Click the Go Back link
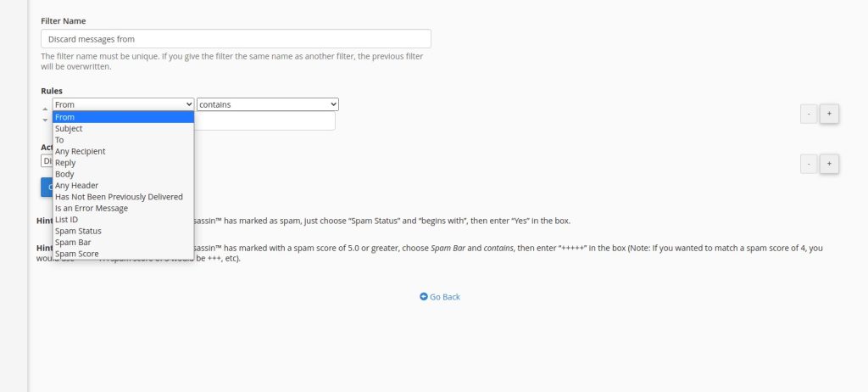 coord(444,297)
